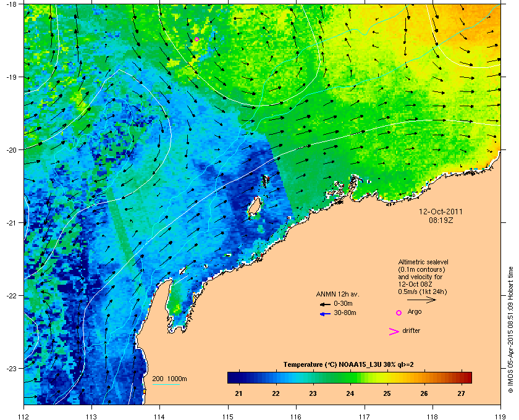Screen dimensions: 519x420
Task: Click the blue 30-80m arrow legend symbol
Action: click(x=325, y=314)
